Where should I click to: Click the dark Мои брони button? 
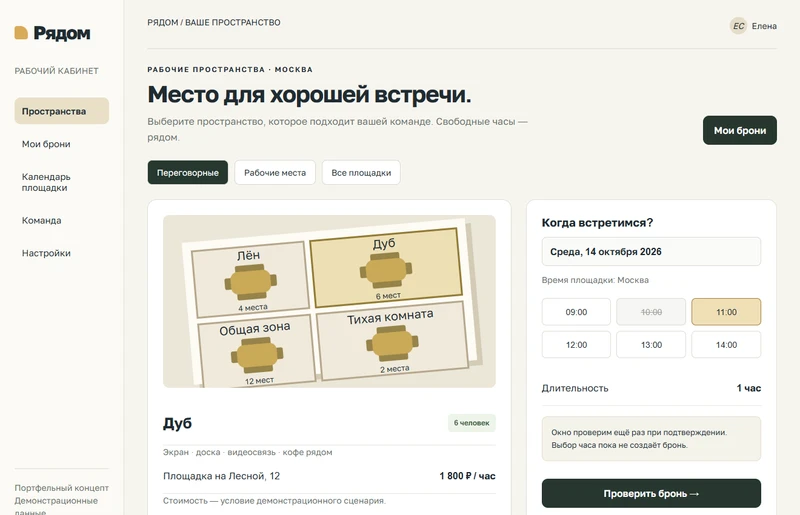(740, 130)
